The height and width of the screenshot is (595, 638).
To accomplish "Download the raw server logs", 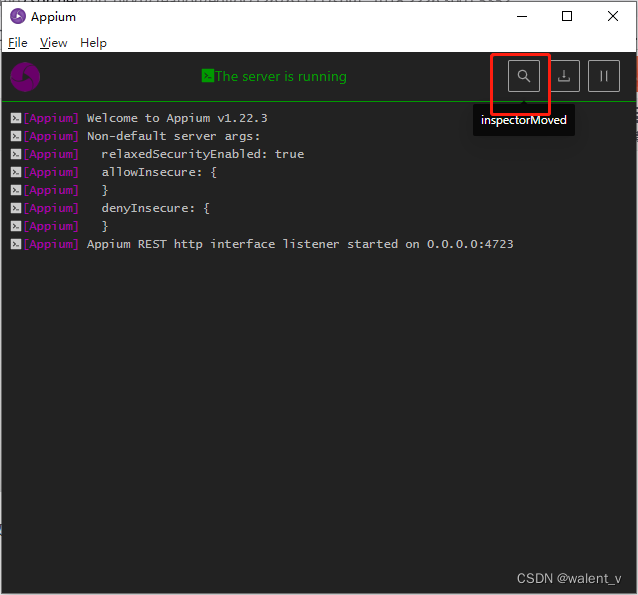I will [564, 76].
